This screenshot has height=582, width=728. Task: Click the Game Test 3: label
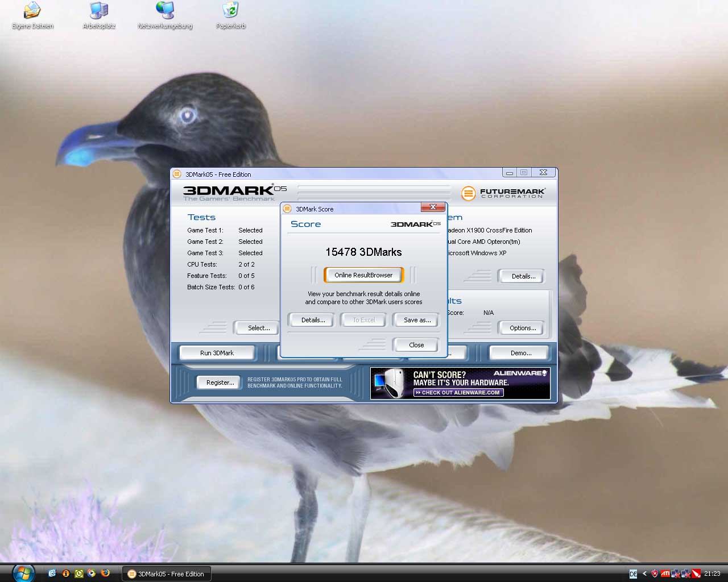point(205,253)
